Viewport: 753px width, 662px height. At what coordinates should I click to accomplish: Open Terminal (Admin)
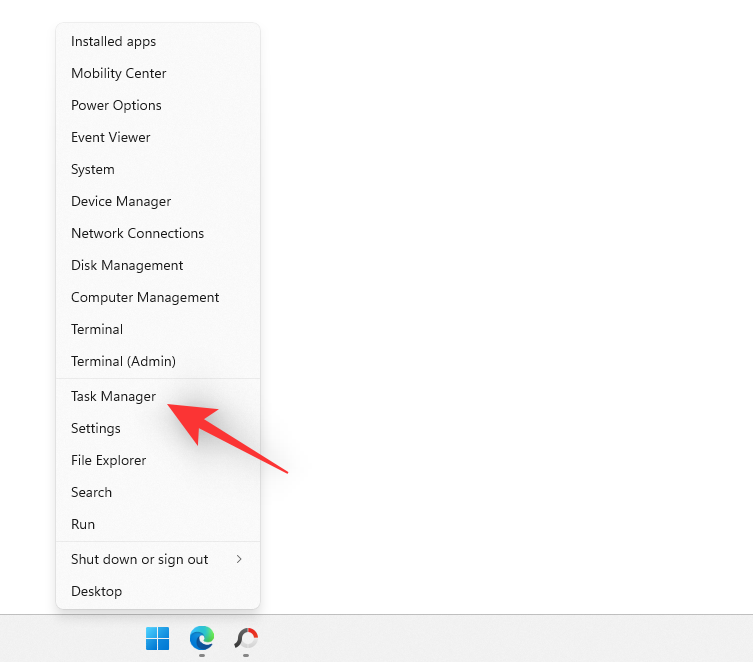pos(158,361)
